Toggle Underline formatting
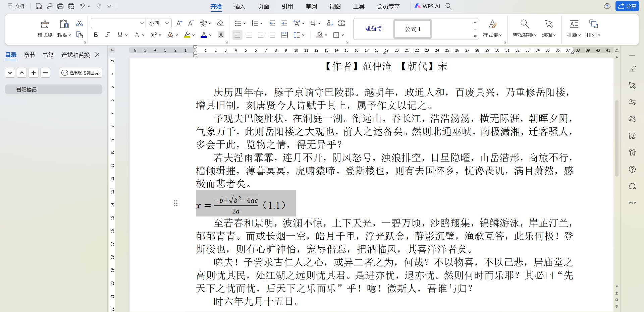This screenshot has width=644, height=312. coord(120,35)
